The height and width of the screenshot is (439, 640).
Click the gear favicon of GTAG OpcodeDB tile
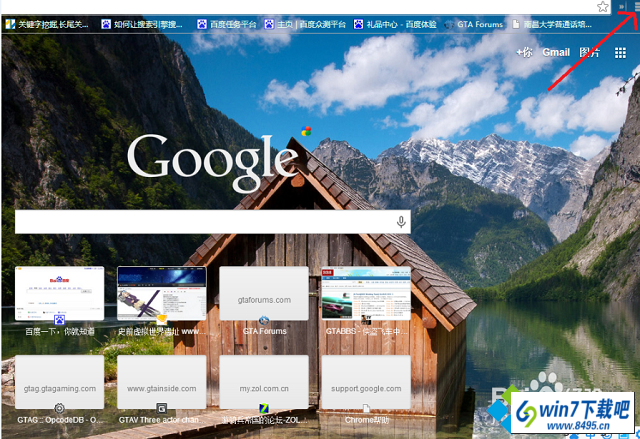60,408
